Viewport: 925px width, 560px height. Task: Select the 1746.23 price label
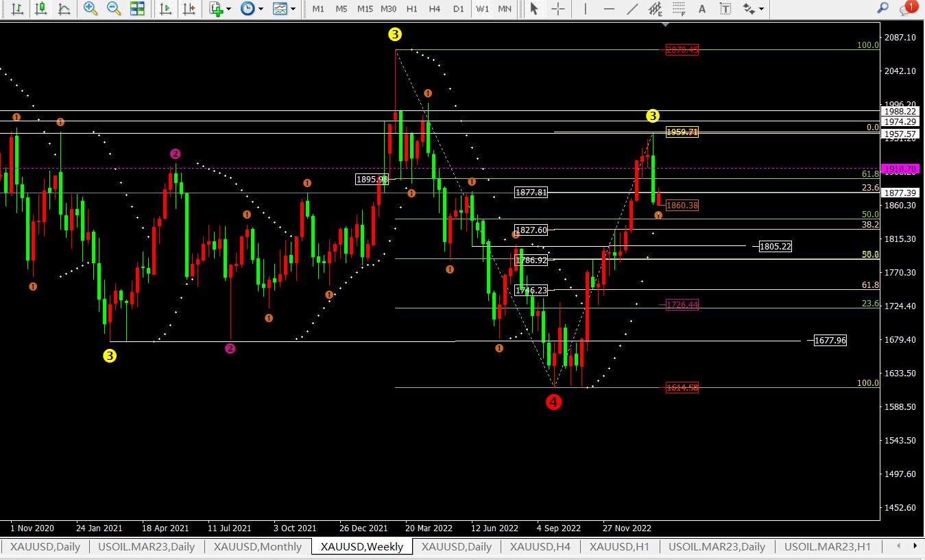[531, 290]
